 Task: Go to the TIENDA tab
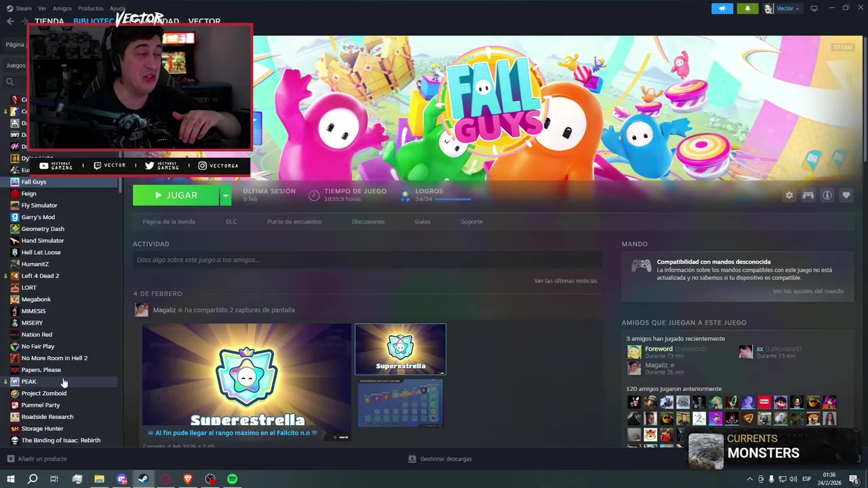tap(49, 21)
